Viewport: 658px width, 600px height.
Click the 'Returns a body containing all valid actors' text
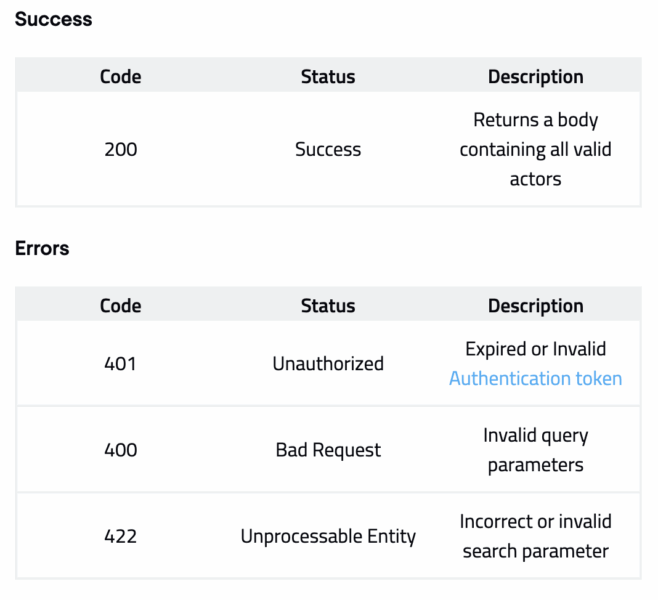click(535, 149)
